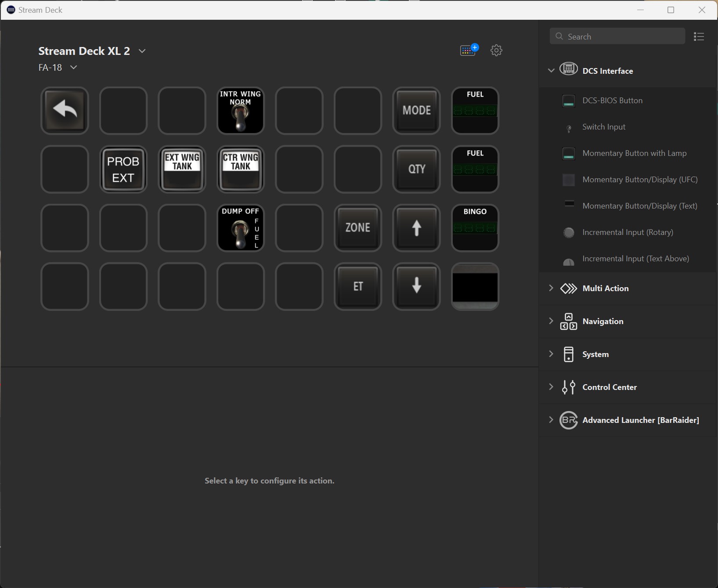This screenshot has width=718, height=588.
Task: Select the down arrow key
Action: pos(416,286)
